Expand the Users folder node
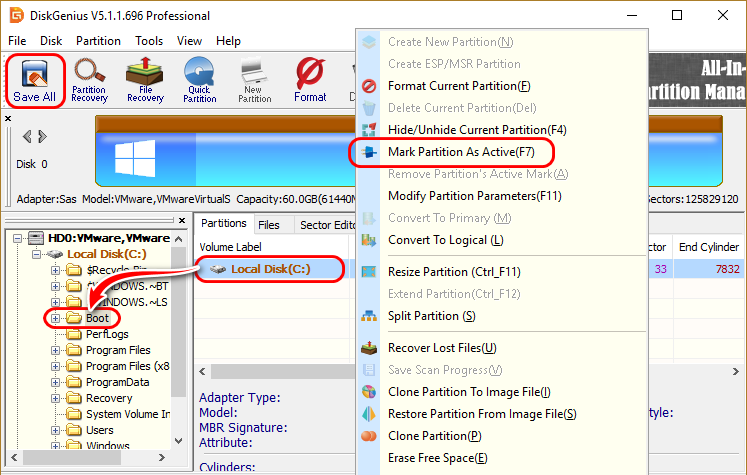 [55, 430]
